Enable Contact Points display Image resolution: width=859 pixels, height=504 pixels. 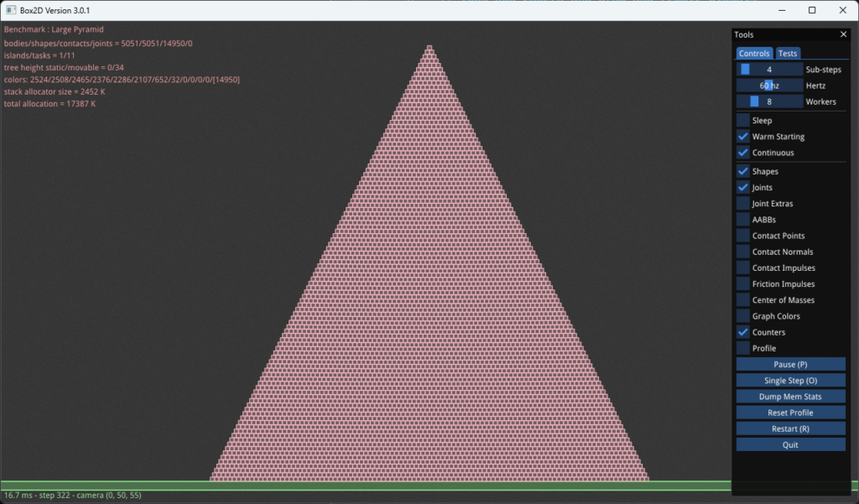pos(743,236)
